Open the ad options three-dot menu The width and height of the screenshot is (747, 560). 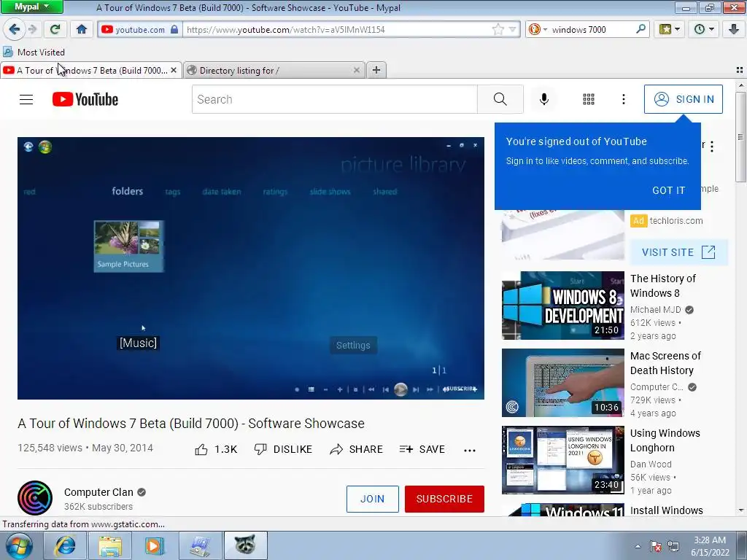tap(712, 147)
